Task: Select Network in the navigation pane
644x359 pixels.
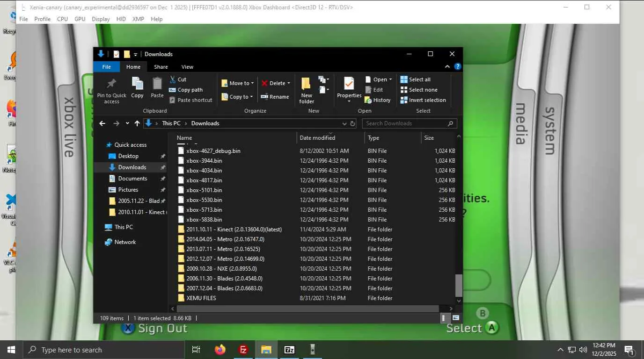Action: (125, 242)
